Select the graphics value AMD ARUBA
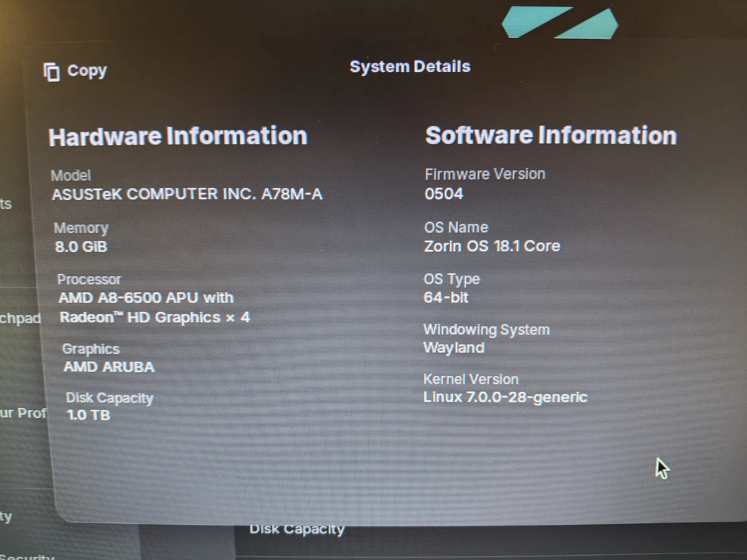The image size is (747, 560). pos(109,367)
